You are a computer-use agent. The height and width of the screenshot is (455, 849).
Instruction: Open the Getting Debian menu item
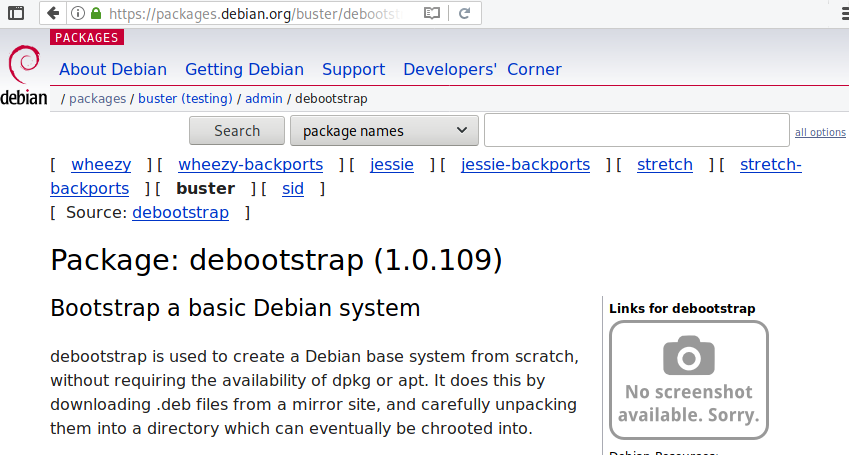(244, 69)
